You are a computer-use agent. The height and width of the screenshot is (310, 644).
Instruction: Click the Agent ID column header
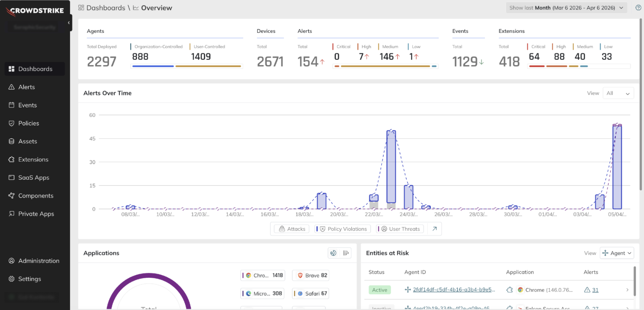pos(415,272)
